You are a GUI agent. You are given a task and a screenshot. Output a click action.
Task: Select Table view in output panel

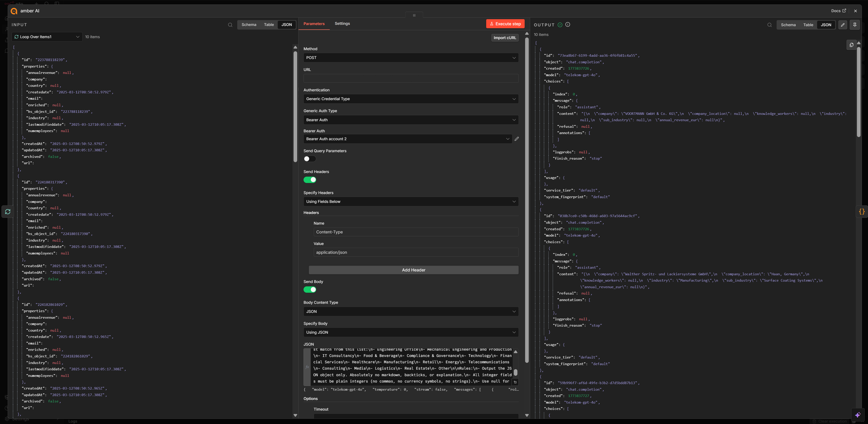808,25
